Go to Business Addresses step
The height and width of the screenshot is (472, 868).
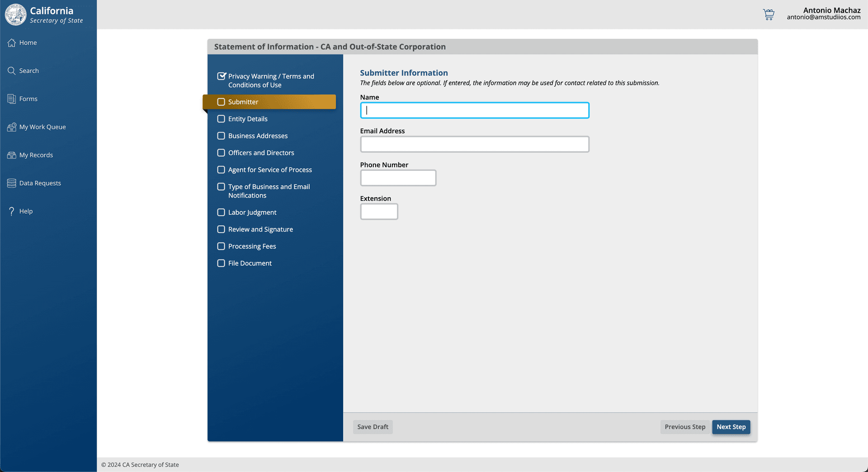pyautogui.click(x=258, y=136)
